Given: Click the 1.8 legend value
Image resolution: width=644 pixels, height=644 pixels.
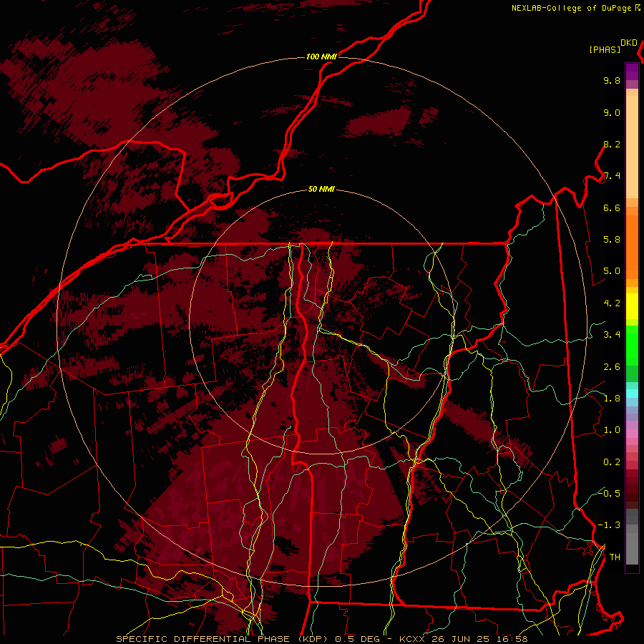Looking at the screenshot, I should pyautogui.click(x=612, y=399).
